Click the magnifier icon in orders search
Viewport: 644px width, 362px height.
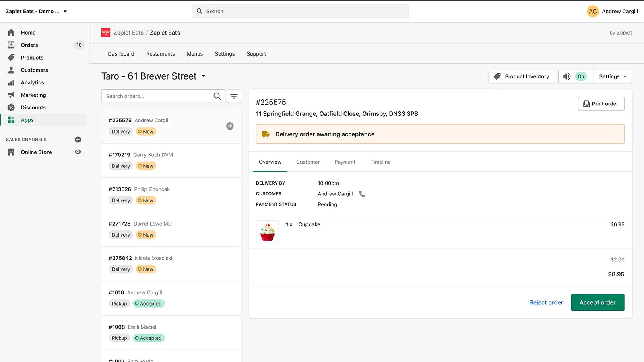pos(217,96)
